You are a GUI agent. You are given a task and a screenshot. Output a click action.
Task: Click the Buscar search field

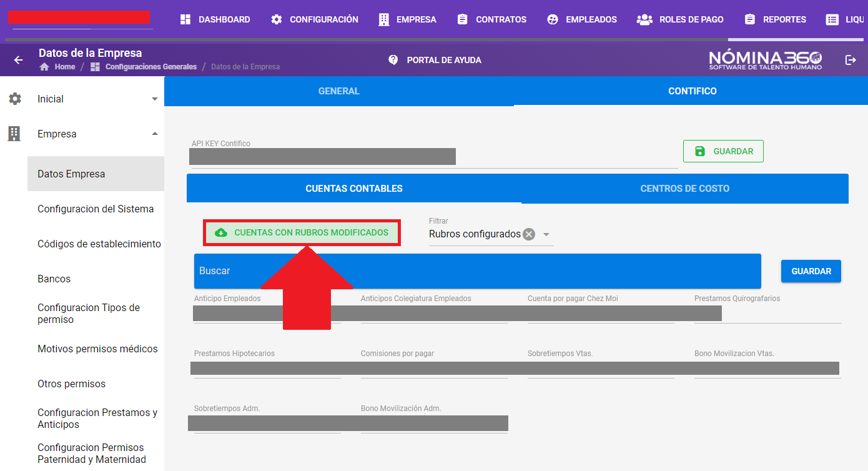click(x=478, y=271)
